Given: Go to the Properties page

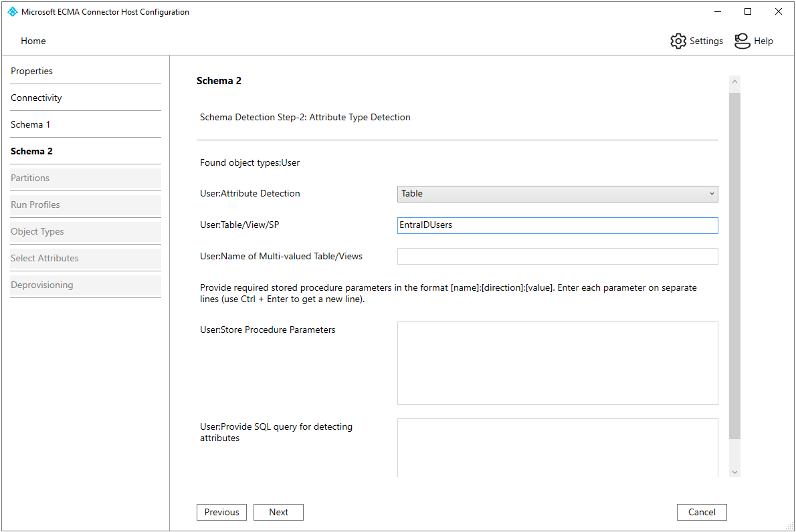Looking at the screenshot, I should 32,71.
